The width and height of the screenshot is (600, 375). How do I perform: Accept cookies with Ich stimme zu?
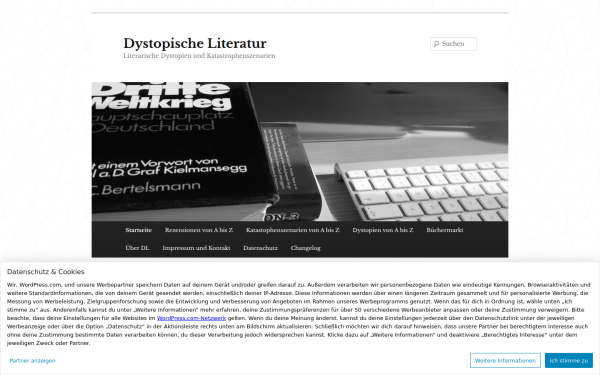pyautogui.click(x=569, y=360)
